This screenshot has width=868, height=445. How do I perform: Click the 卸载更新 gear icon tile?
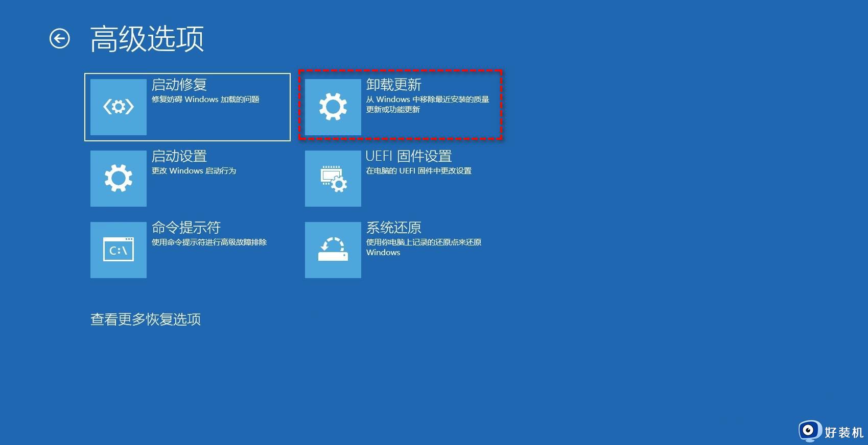333,107
